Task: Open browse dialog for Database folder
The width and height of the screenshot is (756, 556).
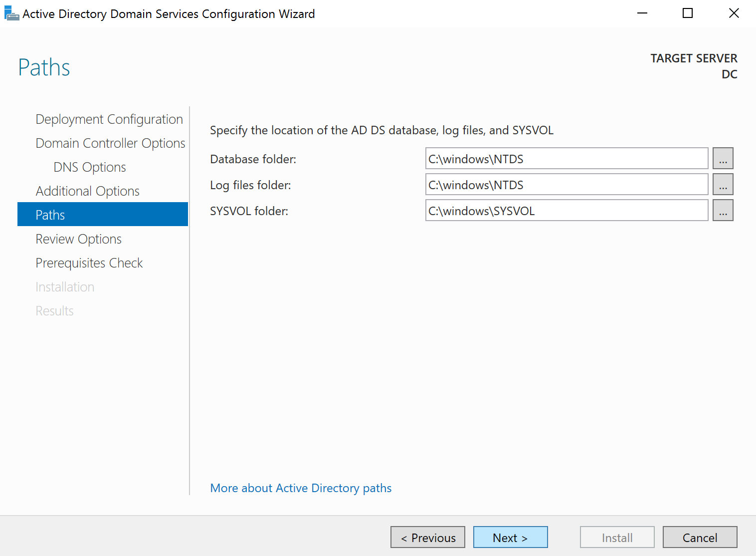Action: coord(723,158)
